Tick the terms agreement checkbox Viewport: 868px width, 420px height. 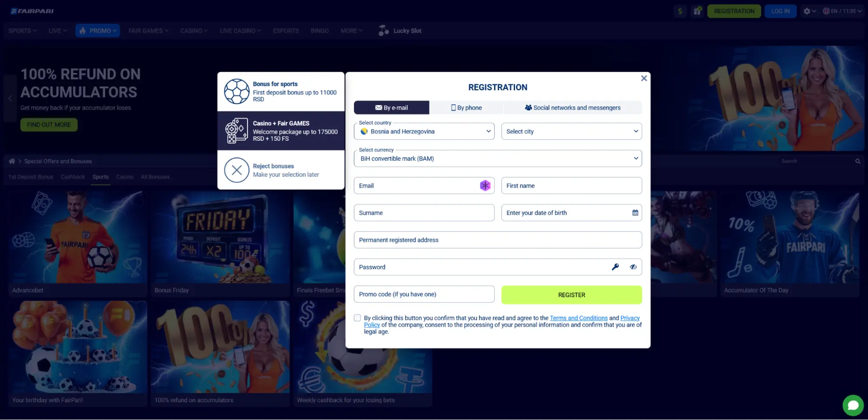click(357, 318)
